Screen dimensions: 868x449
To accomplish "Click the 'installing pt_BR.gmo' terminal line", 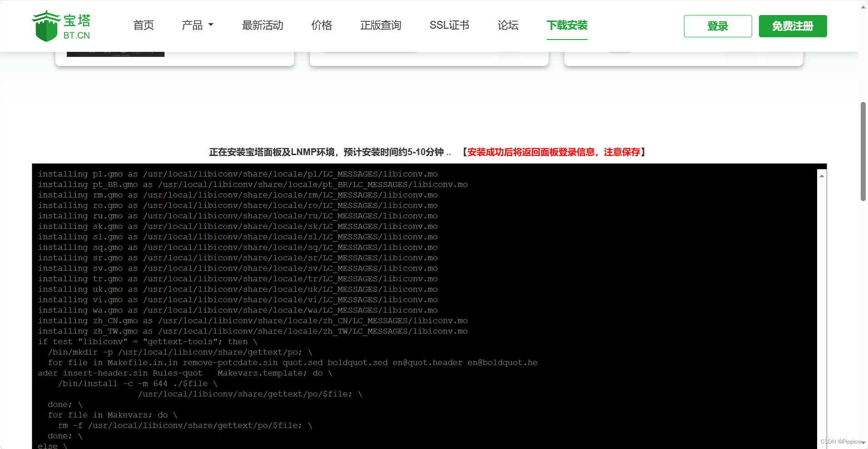I will (253, 185).
